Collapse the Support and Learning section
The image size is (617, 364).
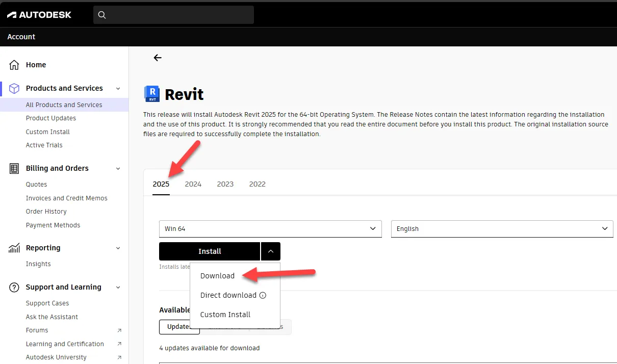(x=118, y=288)
